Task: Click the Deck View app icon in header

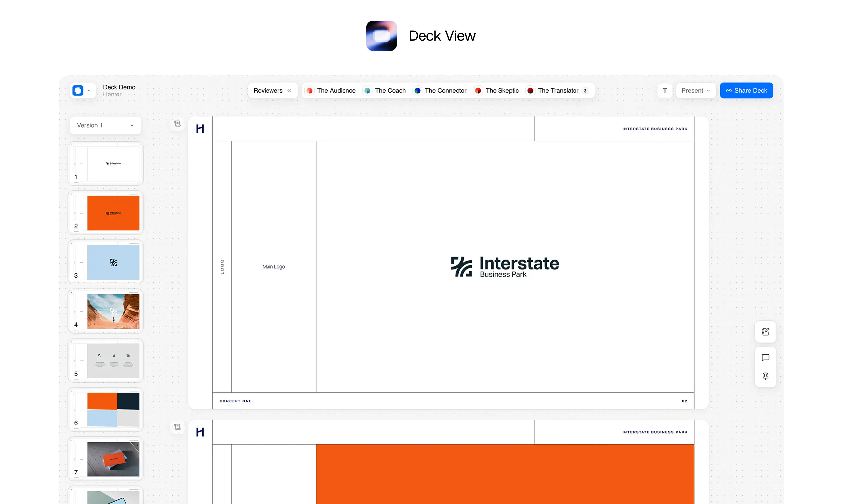Action: 381,36
